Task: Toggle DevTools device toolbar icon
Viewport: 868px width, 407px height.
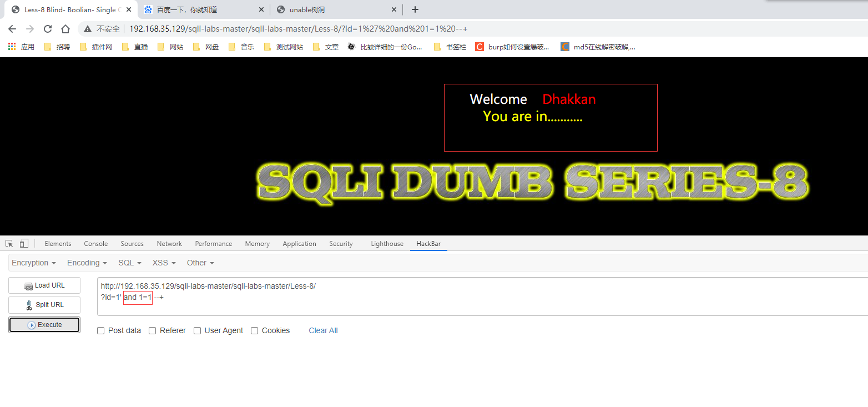Action: pos(24,243)
